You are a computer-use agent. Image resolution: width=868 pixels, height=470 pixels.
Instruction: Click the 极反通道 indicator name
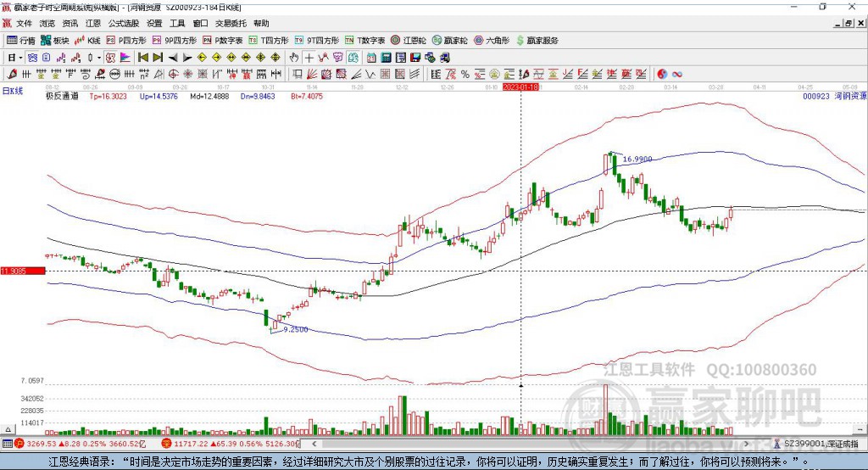pos(62,96)
